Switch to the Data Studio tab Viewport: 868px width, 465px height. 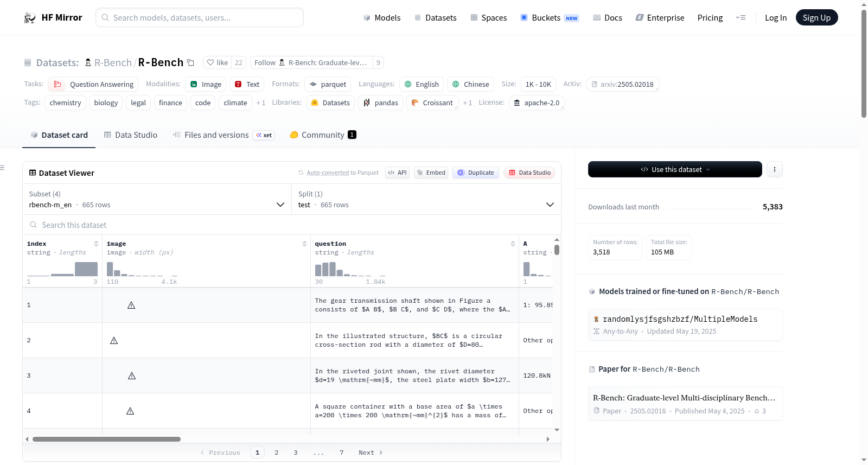point(131,135)
